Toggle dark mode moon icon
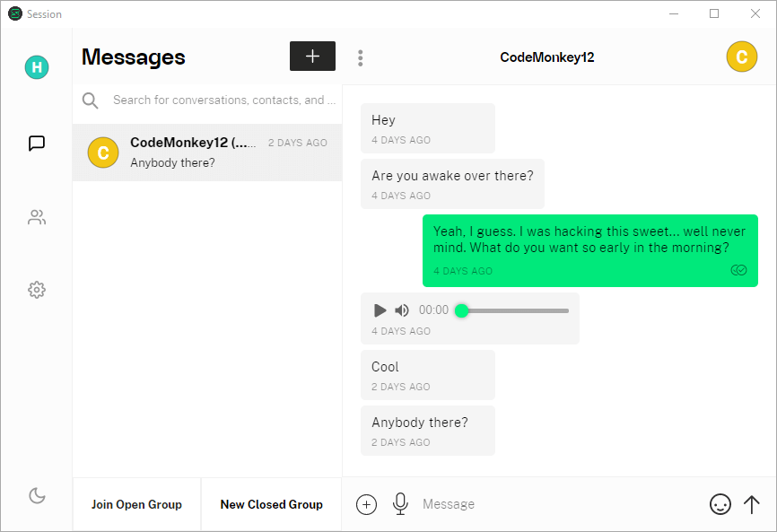This screenshot has height=532, width=777. coord(37,495)
